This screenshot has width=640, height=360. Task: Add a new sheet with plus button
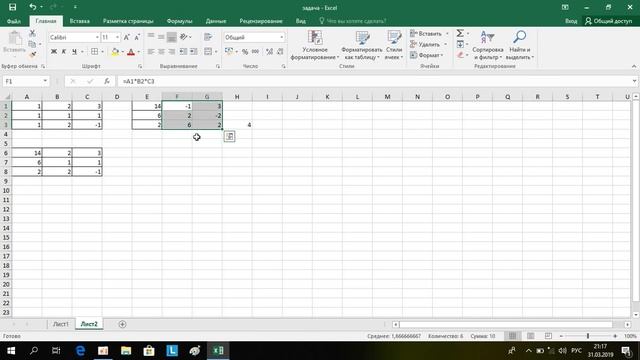pyautogui.click(x=122, y=324)
